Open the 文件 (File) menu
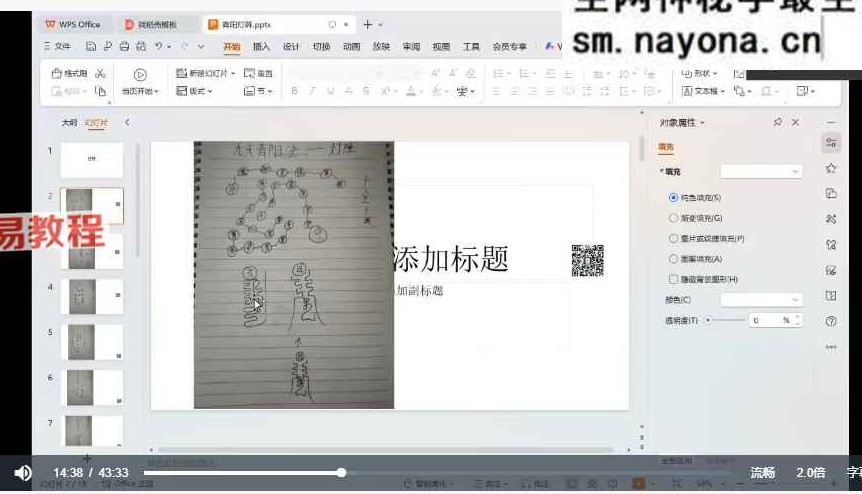Image resolution: width=862 pixels, height=494 pixels. (x=57, y=46)
